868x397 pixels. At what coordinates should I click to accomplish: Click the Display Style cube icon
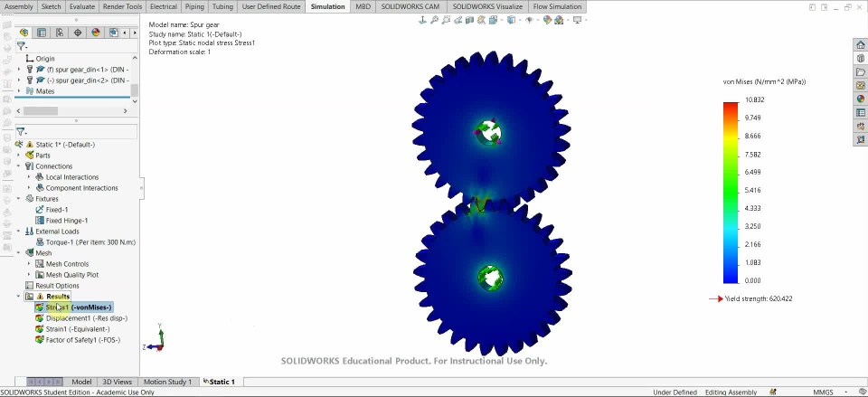tap(512, 20)
